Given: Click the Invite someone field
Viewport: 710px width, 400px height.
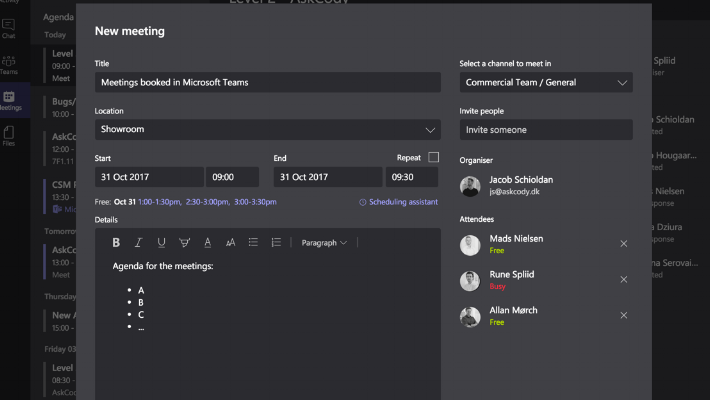Looking at the screenshot, I should pos(546,130).
